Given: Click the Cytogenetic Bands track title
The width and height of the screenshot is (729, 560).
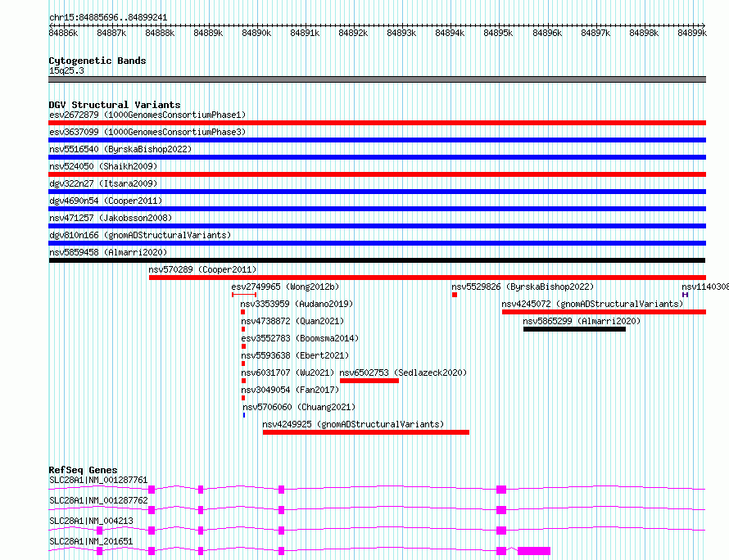Looking at the screenshot, I should pos(97,61).
